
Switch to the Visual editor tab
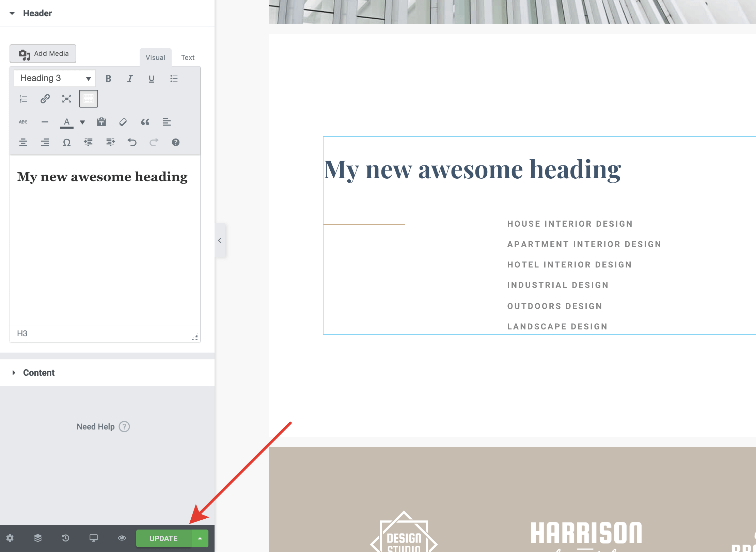tap(155, 58)
